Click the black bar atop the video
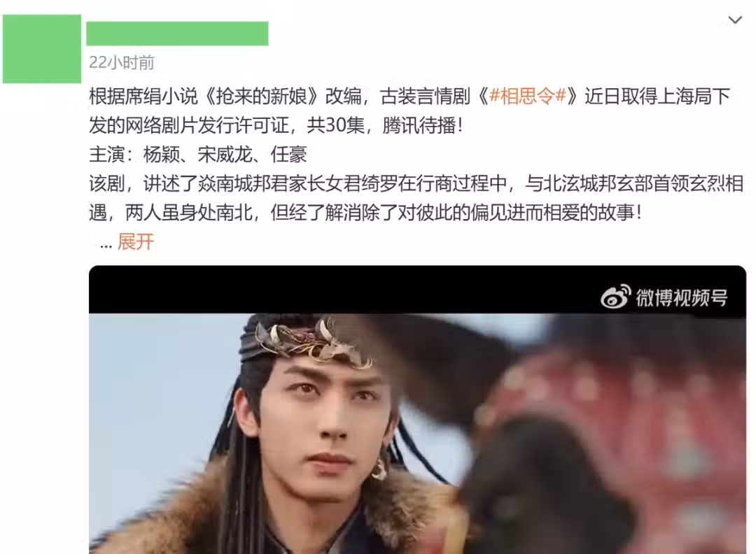The image size is (756, 554). click(417, 290)
